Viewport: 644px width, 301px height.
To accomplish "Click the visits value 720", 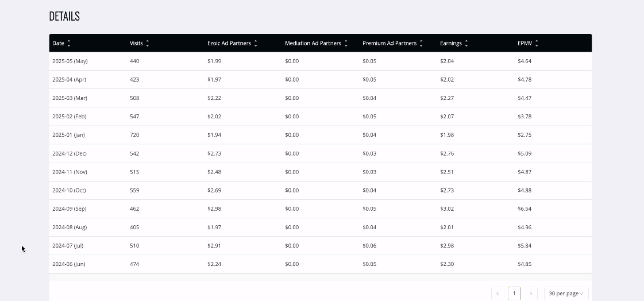I will [x=134, y=134].
